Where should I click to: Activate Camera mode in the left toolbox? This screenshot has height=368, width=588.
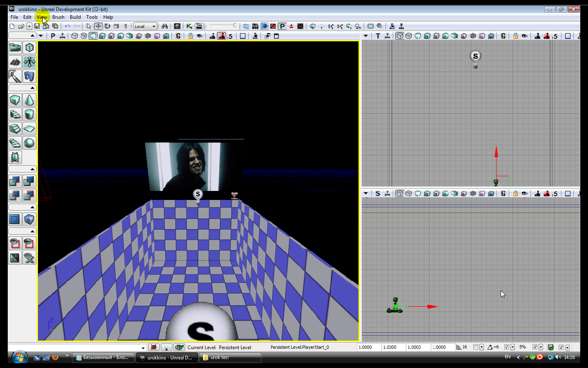(x=15, y=48)
